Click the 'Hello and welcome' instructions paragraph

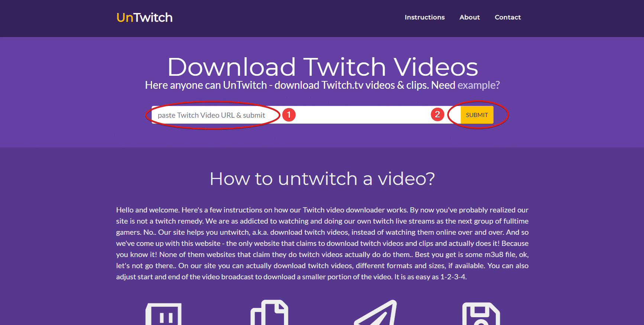pyautogui.click(x=322, y=243)
